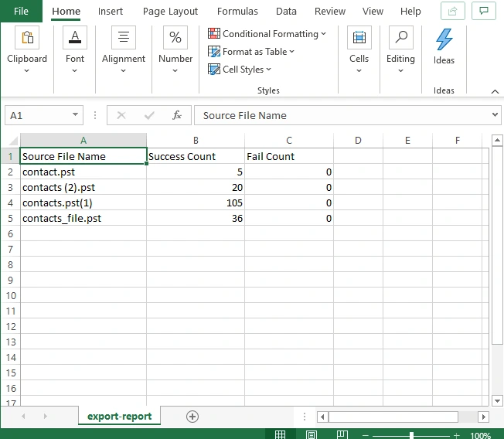Expand the formula bar chevron
504x439 pixels.
pyautogui.click(x=495, y=114)
